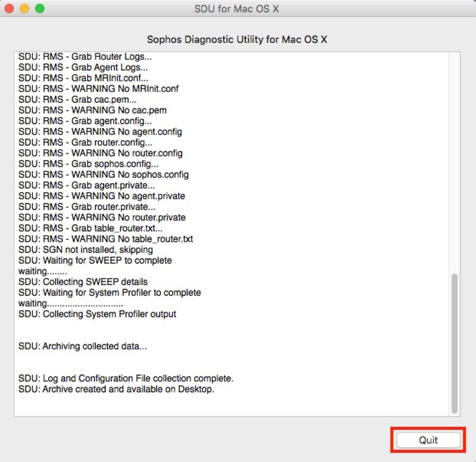Click 'WARNING No cac.pem' log line

(x=93, y=110)
